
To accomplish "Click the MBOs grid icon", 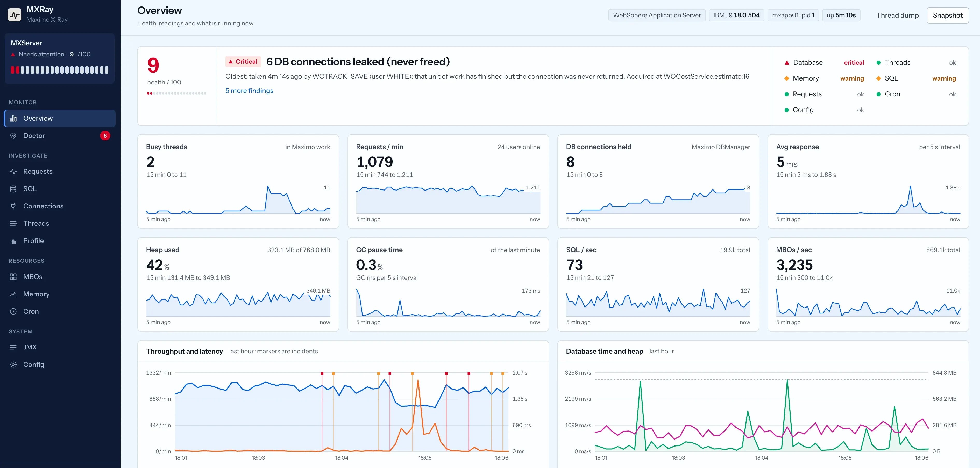I will pyautogui.click(x=13, y=277).
